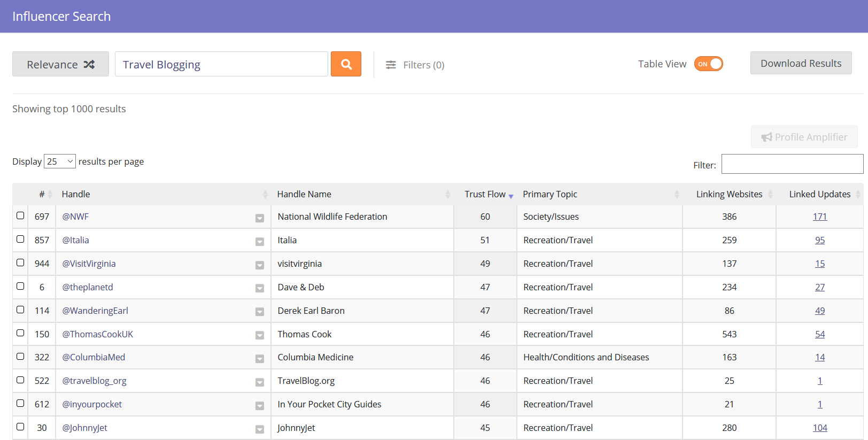The image size is (868, 440).
Task: Check the @ColumbiaMed row checkbox
Action: [20, 356]
